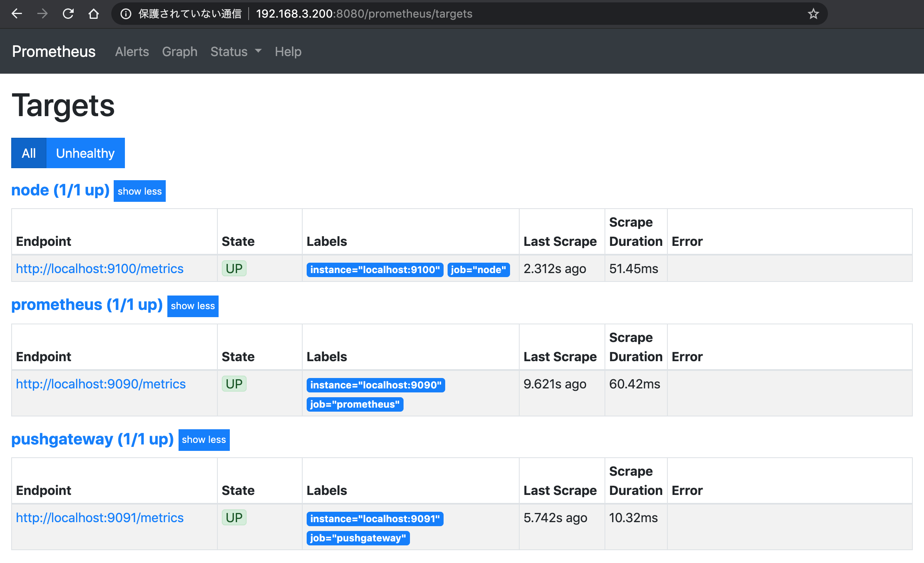The image size is (924, 563).
Task: Click the 9.621s ago last scrape value
Action: (555, 384)
